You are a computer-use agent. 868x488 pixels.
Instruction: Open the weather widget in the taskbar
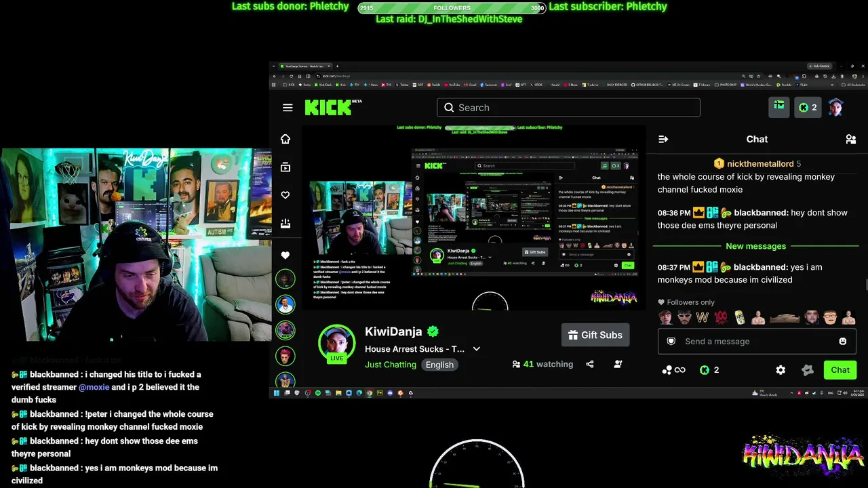(x=765, y=393)
